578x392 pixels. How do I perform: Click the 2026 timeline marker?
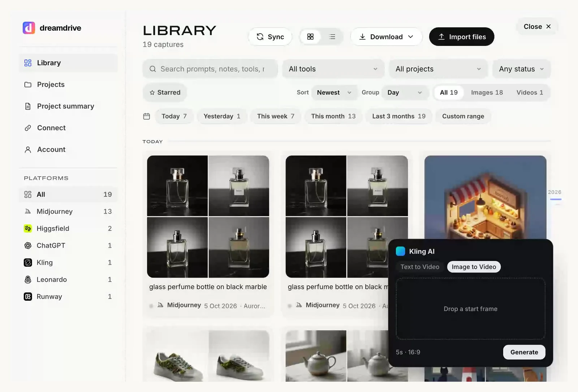555,192
